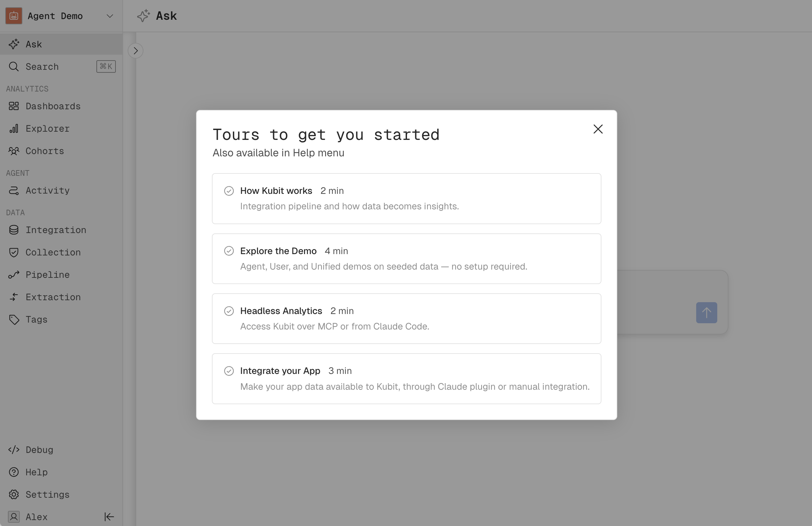Open the Explorer bar chart icon

click(13, 128)
